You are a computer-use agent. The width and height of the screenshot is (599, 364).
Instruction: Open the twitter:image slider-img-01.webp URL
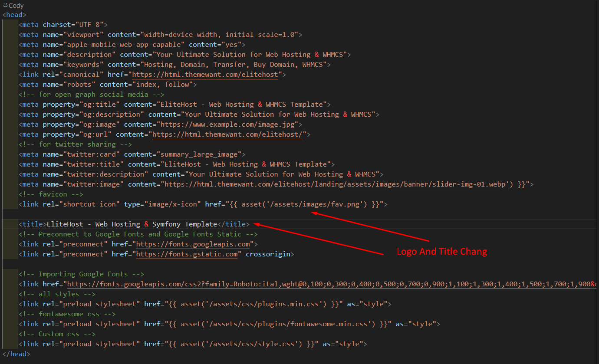[336, 184]
